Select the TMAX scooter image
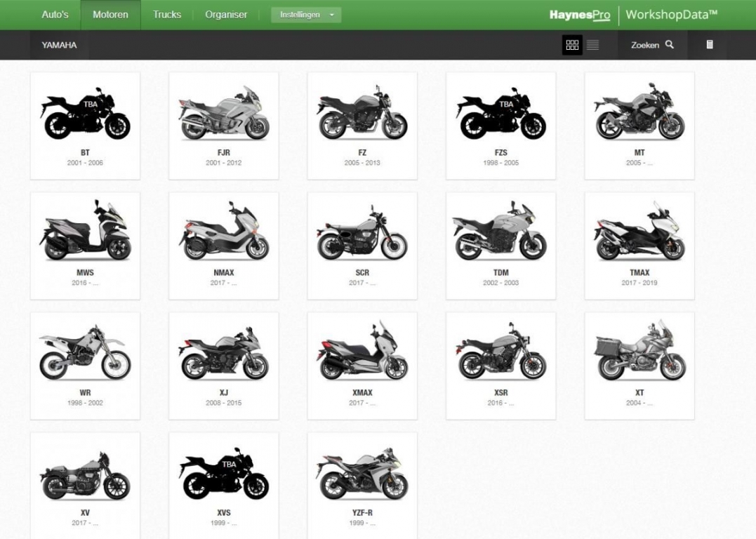The height and width of the screenshot is (539, 756). [639, 232]
